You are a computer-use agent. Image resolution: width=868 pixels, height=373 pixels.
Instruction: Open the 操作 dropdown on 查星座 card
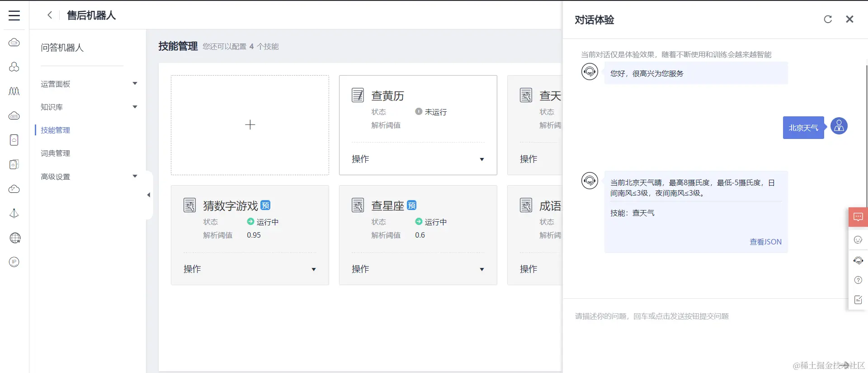click(418, 269)
